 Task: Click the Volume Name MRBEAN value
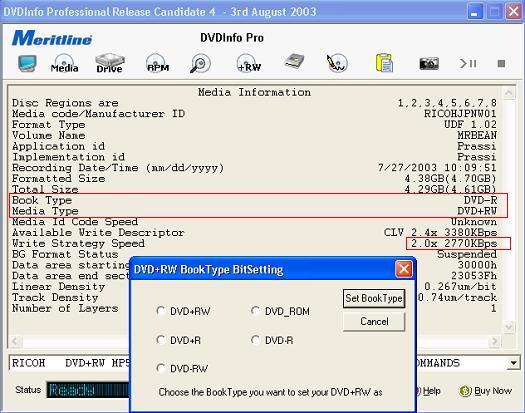tap(477, 135)
